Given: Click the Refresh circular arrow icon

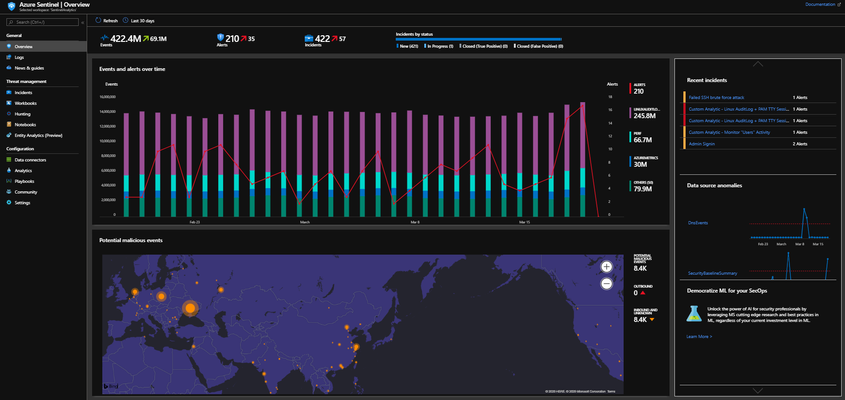Looking at the screenshot, I should [x=98, y=20].
